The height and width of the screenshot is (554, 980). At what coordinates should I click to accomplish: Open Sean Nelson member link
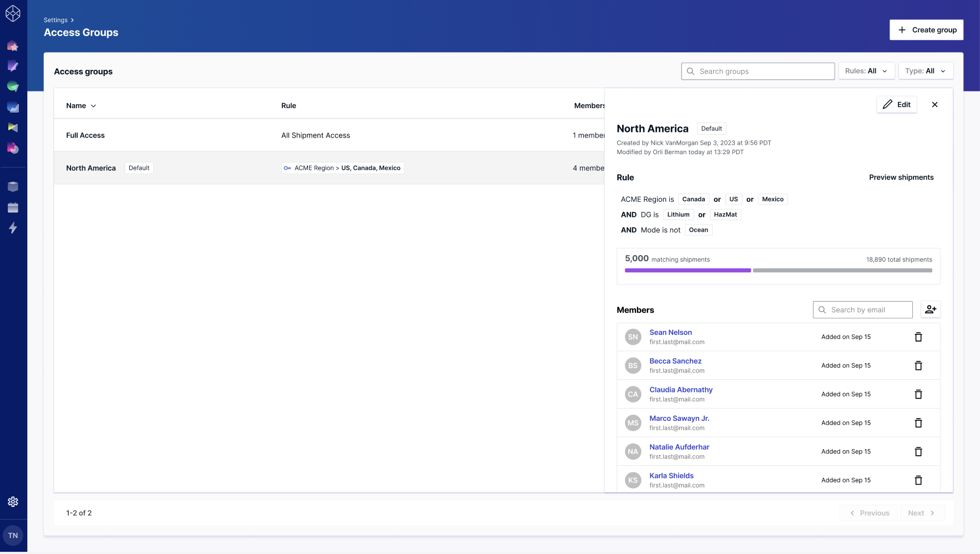point(670,333)
